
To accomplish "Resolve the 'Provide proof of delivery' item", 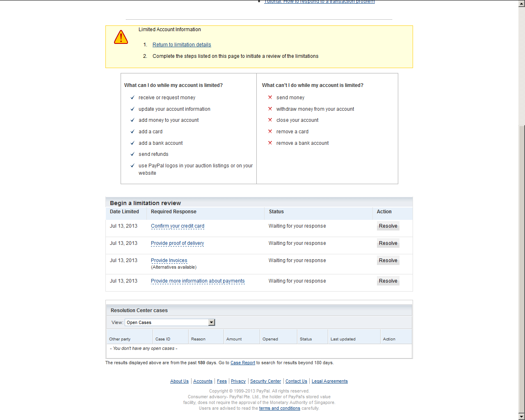I will [388, 243].
